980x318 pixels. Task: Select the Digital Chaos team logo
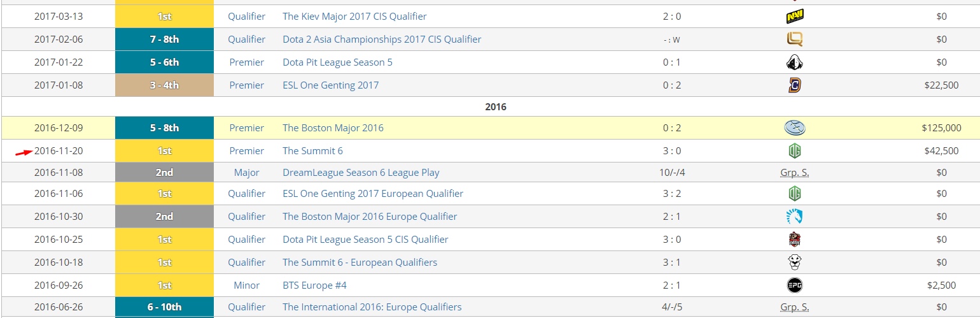[794, 85]
